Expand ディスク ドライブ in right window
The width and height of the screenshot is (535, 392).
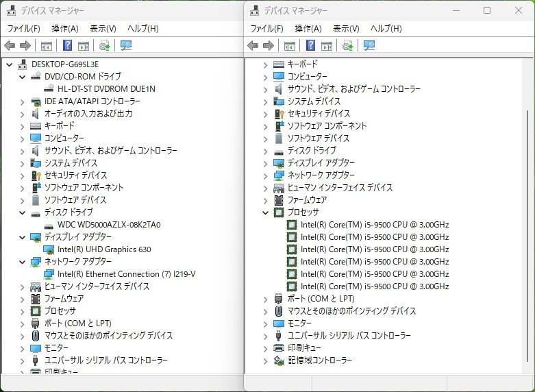point(266,151)
